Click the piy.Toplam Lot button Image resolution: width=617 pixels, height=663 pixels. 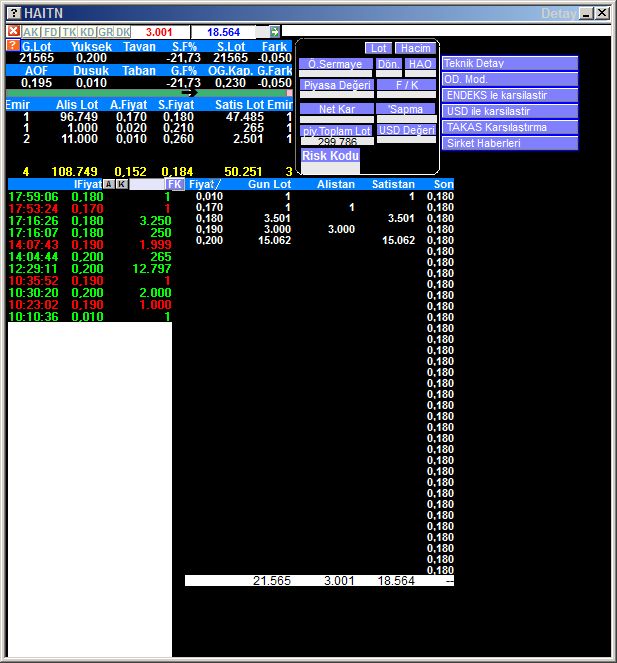point(337,131)
